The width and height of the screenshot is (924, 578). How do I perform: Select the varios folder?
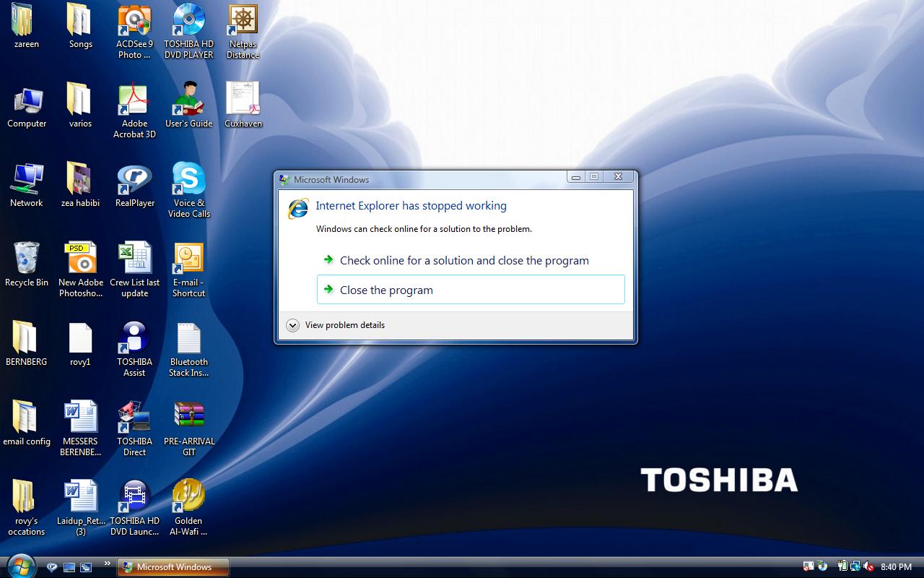(80, 105)
